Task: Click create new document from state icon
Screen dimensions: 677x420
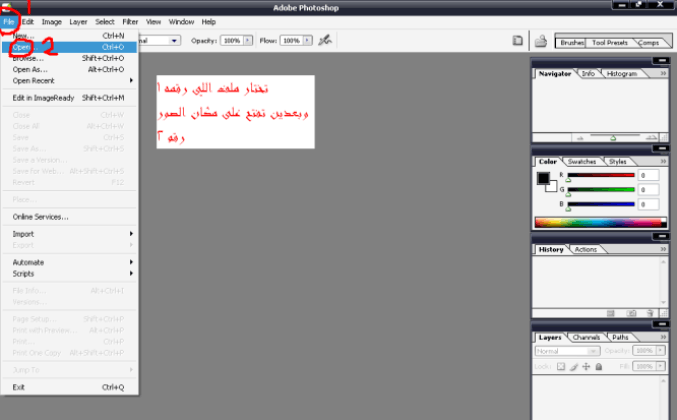Action: point(611,313)
